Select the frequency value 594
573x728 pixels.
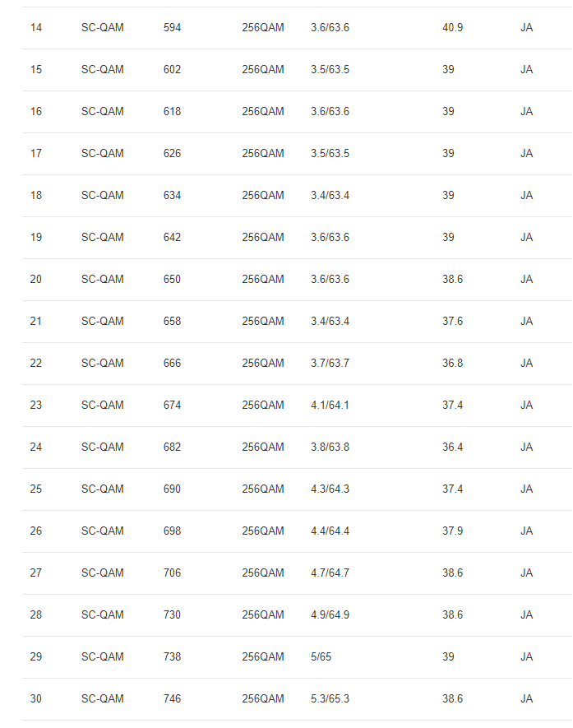172,28
